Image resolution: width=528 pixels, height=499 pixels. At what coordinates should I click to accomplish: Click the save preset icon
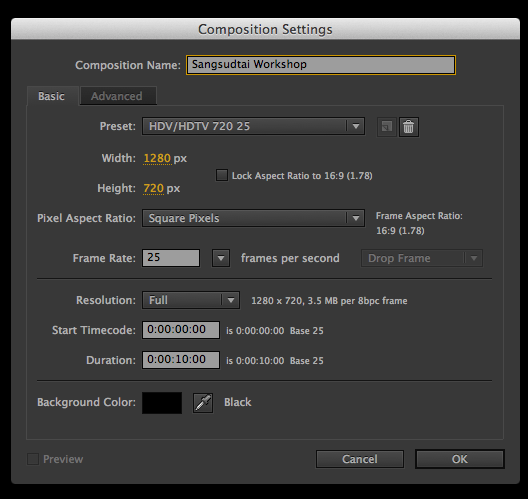pyautogui.click(x=387, y=127)
